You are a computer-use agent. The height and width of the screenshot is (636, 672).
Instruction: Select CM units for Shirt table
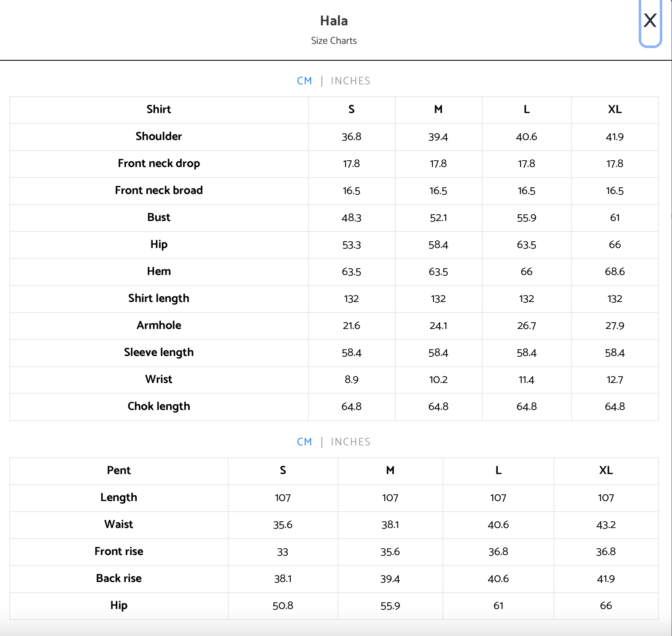coord(305,81)
